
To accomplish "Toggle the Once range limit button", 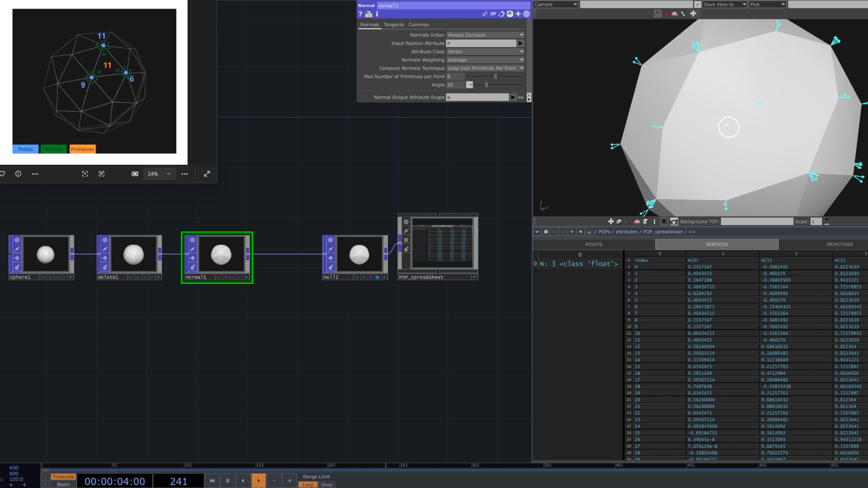I will [x=326, y=485].
